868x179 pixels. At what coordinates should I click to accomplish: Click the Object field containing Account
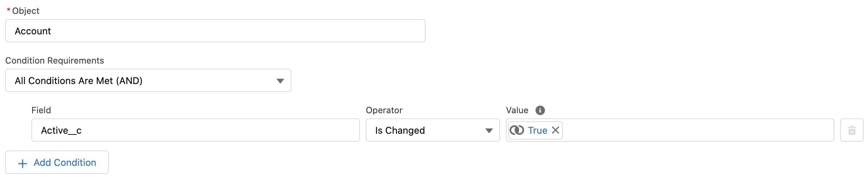tap(215, 31)
